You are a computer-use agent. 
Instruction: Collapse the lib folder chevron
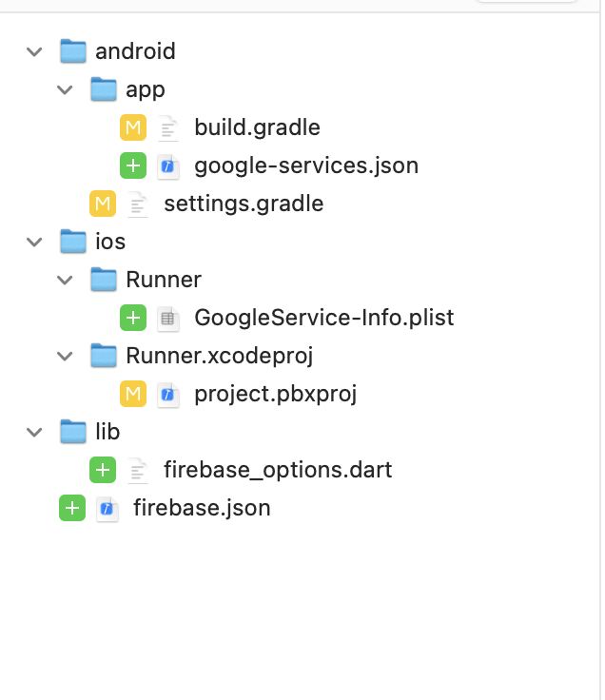click(x=35, y=432)
